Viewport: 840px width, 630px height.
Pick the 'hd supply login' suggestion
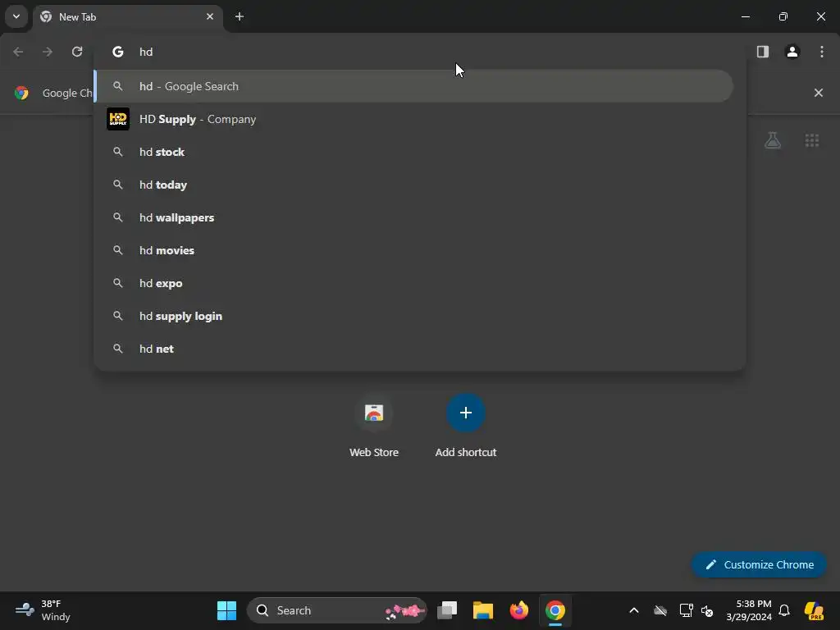point(413,316)
